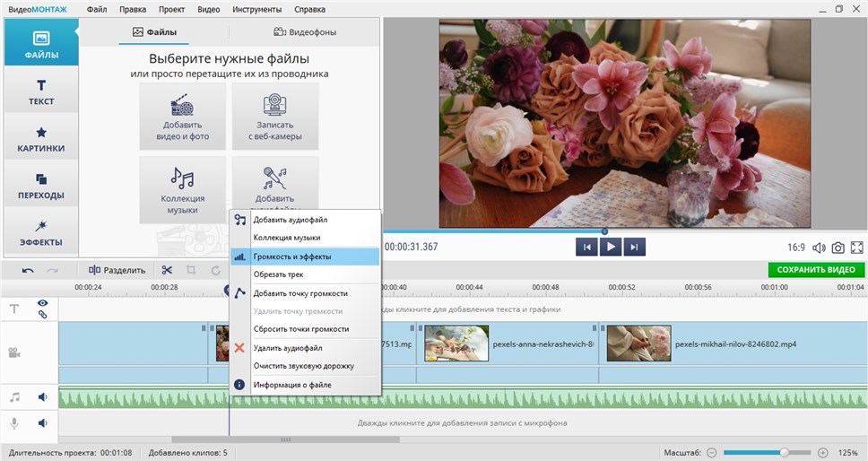Click the microphone recording track area
Viewport: 868px width, 461px height.
click(x=463, y=423)
